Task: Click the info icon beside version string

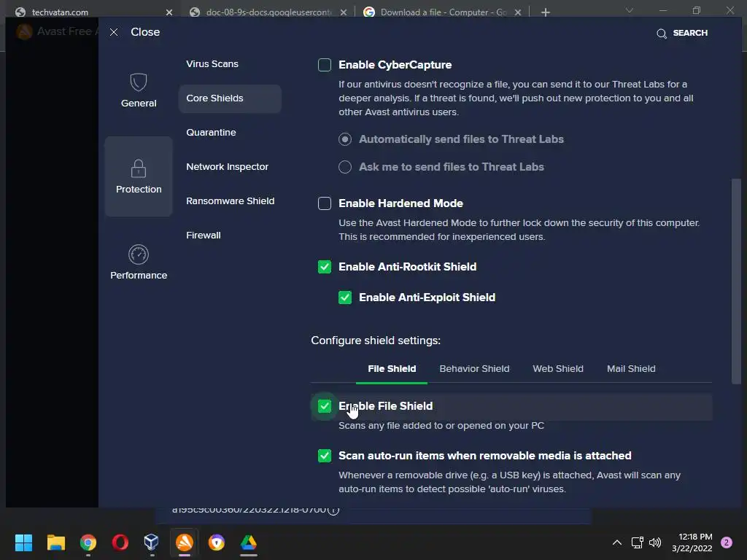Action: pos(333,510)
